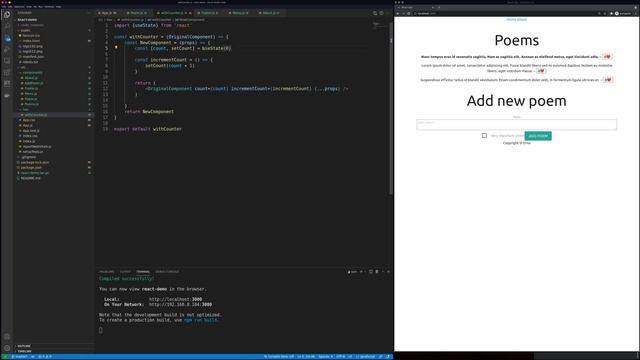Click NewComponent in the editor breadcrumbs
Screen dimensions: 640x360
pos(190,20)
